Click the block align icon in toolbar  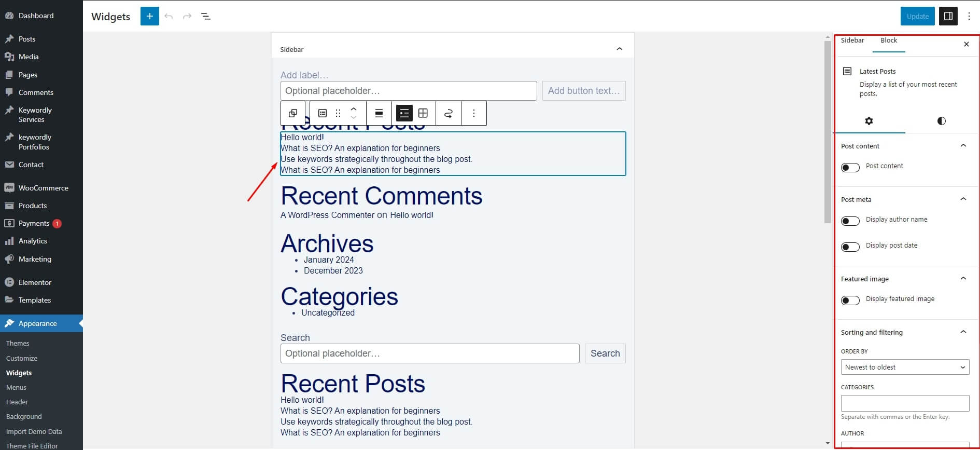[379, 113]
